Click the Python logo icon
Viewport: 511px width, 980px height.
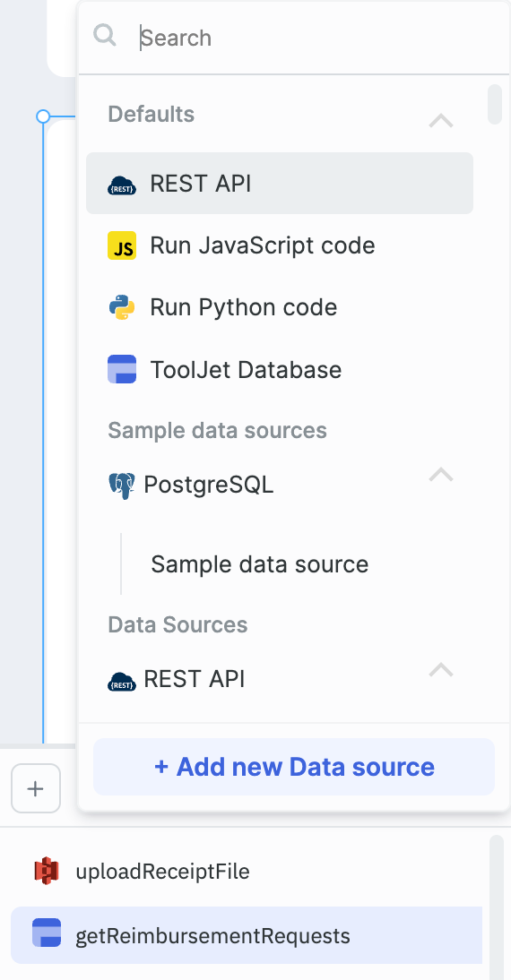point(122,307)
